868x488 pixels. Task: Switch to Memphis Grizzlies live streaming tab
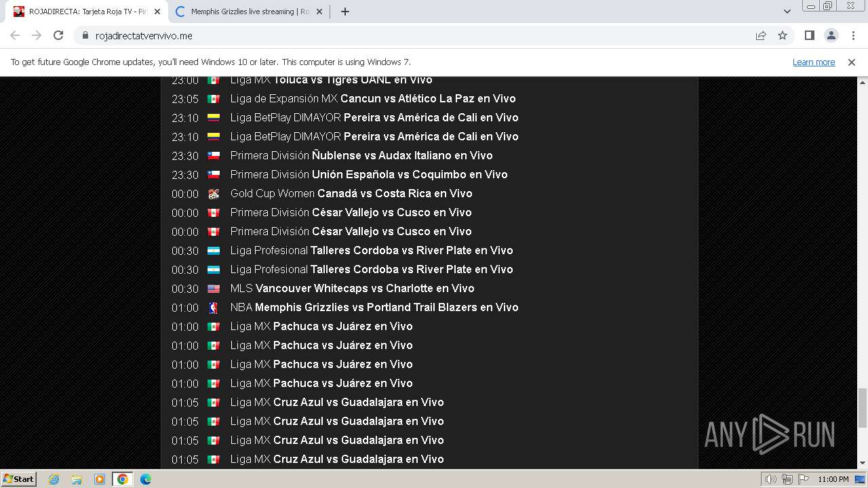coord(250,12)
